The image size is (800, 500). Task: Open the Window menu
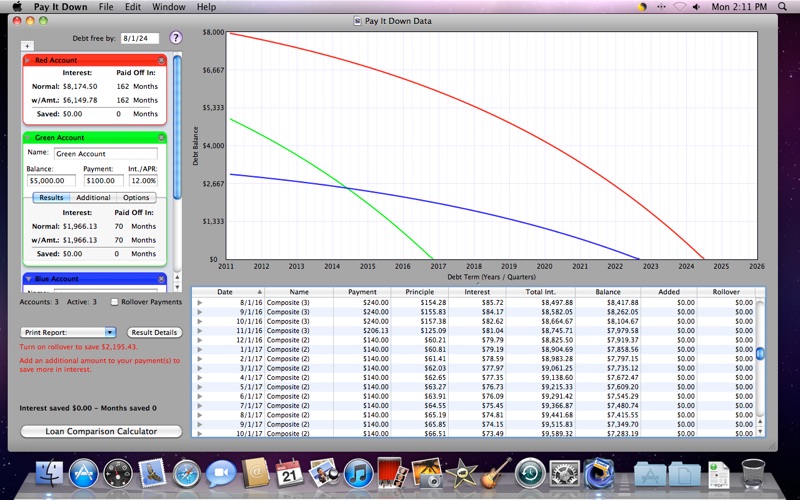tap(168, 7)
